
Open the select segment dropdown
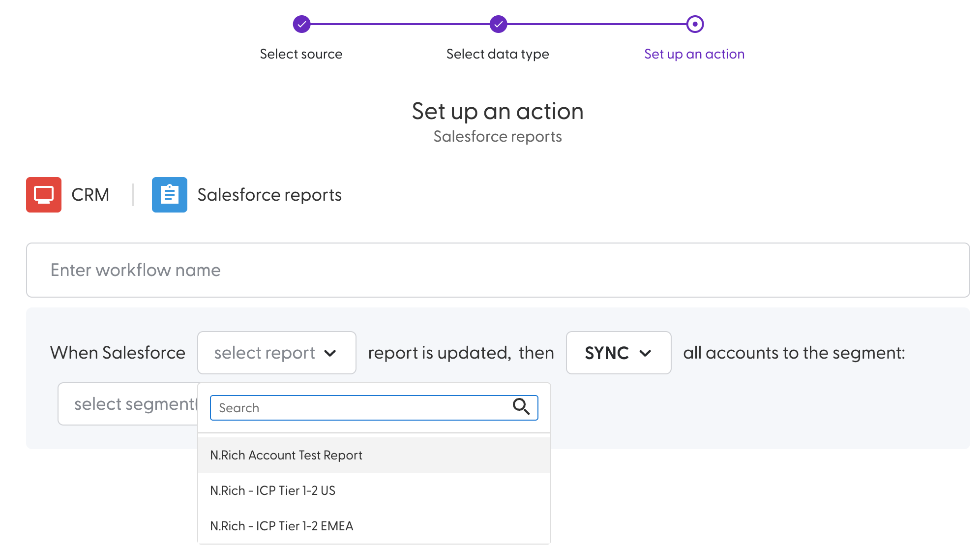[128, 404]
